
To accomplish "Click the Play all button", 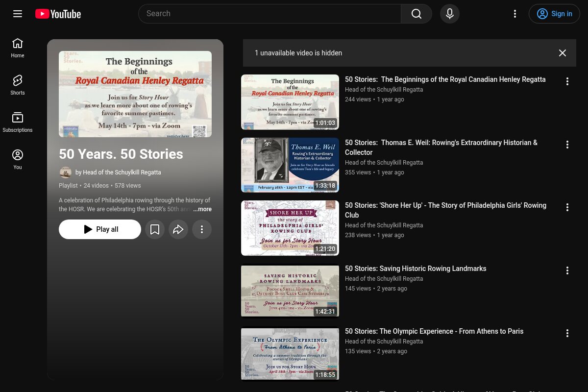I will 100,229.
